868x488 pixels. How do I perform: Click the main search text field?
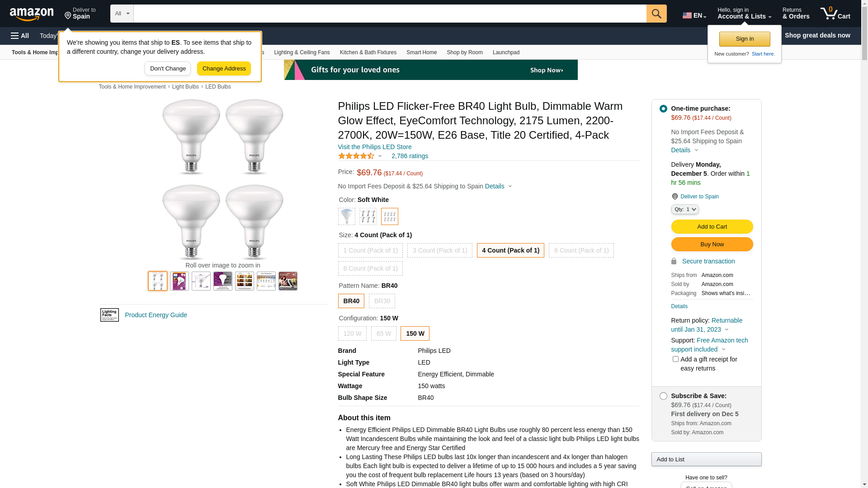390,14
